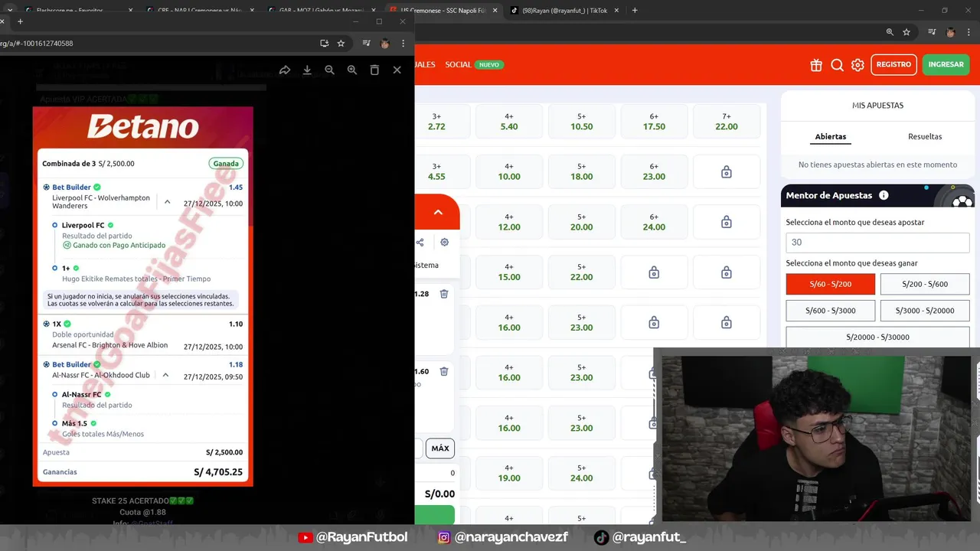Viewport: 980px width, 551px height.
Task: Choose the S/20000 - S/30000 win range
Action: [x=877, y=337]
